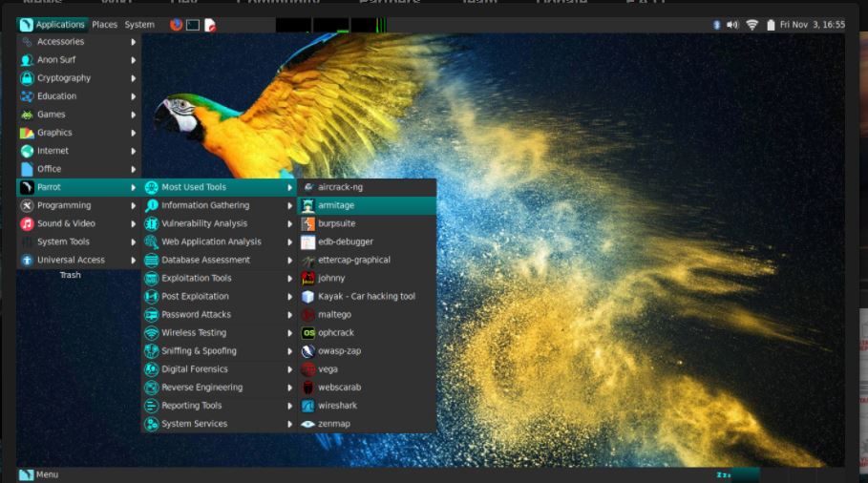
Task: Select Most Used Tools submenu
Action: point(220,187)
